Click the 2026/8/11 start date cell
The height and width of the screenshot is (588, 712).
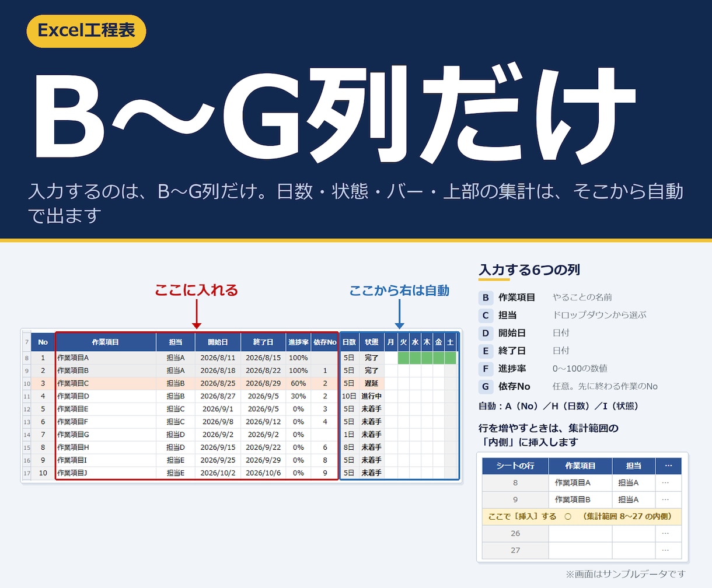[x=218, y=358]
